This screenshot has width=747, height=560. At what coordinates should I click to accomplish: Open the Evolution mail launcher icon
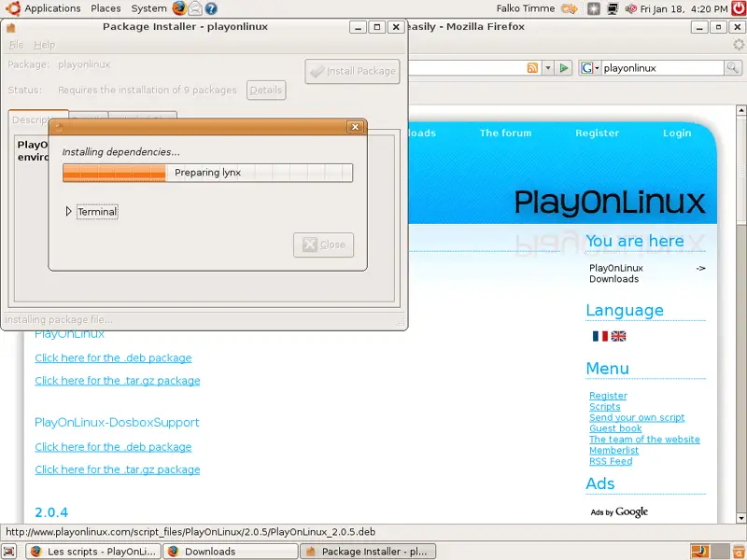pyautogui.click(x=195, y=8)
